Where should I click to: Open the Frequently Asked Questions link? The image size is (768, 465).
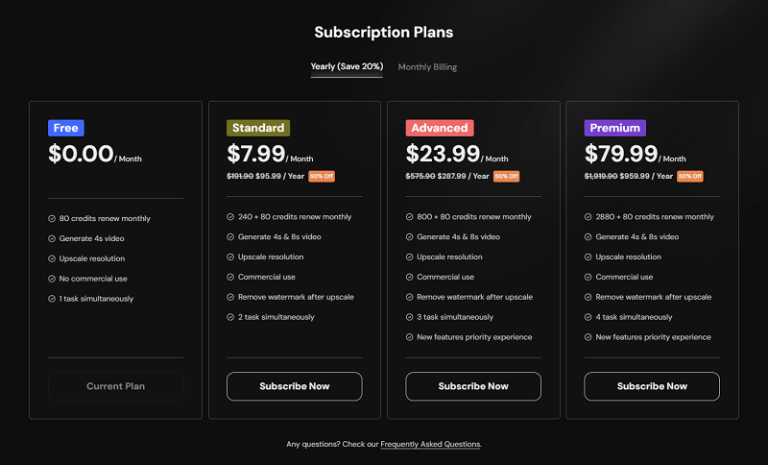430,444
